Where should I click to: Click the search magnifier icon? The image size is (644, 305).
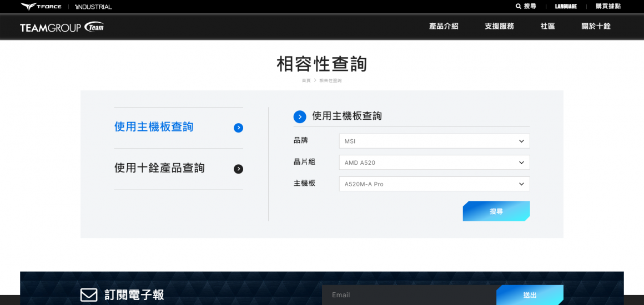pyautogui.click(x=519, y=7)
